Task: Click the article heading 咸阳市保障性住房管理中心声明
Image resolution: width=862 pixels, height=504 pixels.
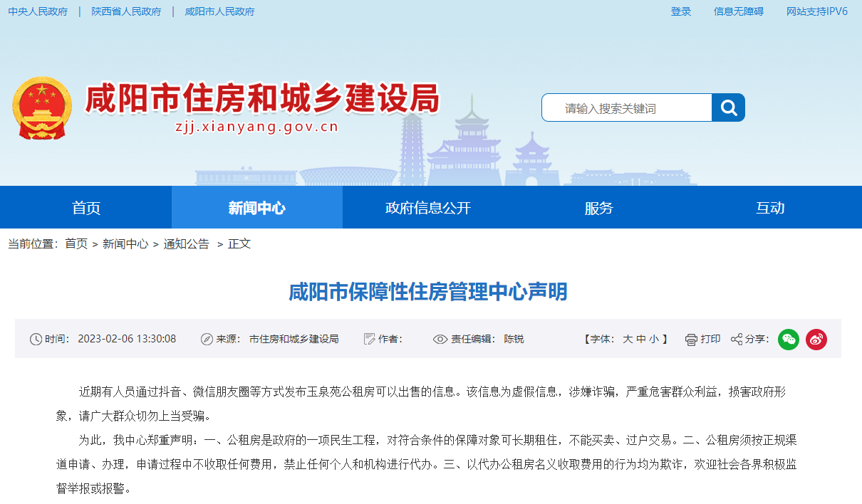Action: coord(428,292)
